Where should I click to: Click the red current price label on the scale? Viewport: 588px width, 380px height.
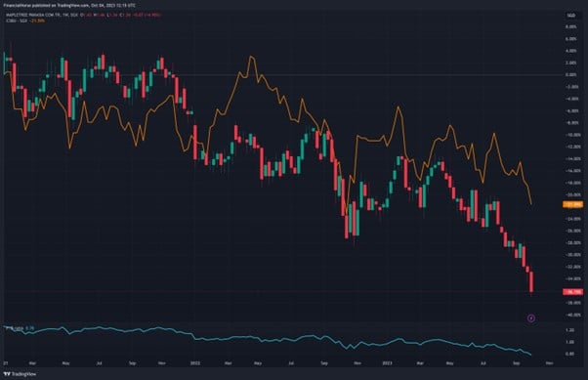tap(573, 292)
